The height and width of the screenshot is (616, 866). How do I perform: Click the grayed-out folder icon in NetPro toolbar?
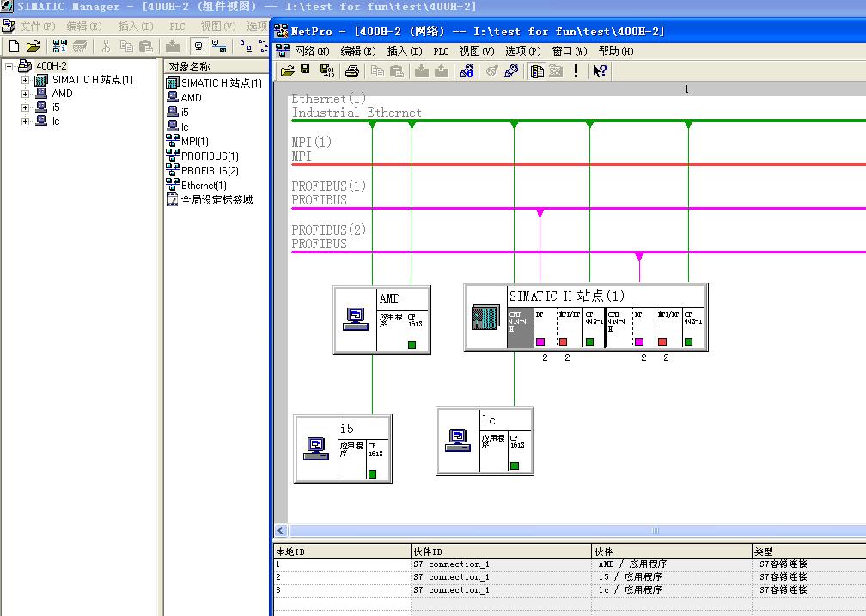(x=556, y=70)
